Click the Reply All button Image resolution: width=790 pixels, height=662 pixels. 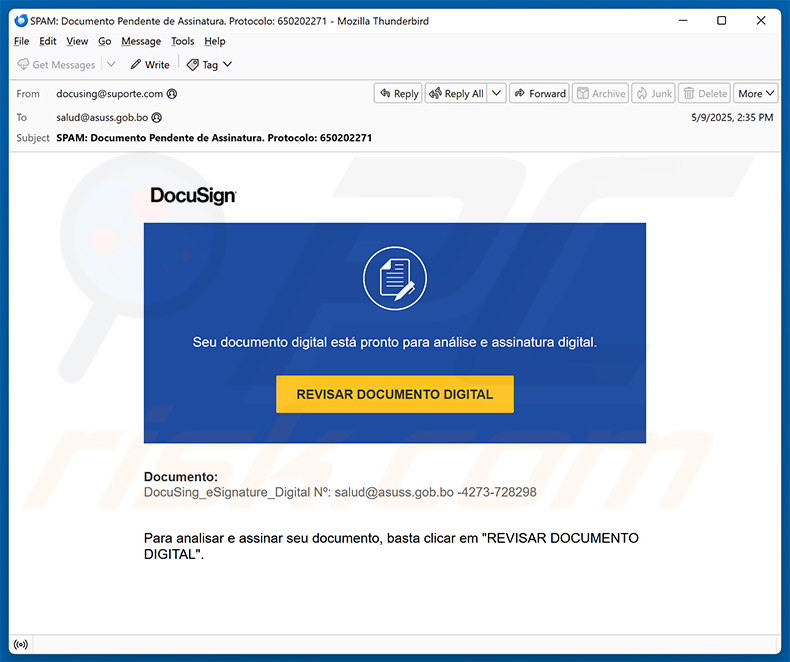tap(456, 94)
